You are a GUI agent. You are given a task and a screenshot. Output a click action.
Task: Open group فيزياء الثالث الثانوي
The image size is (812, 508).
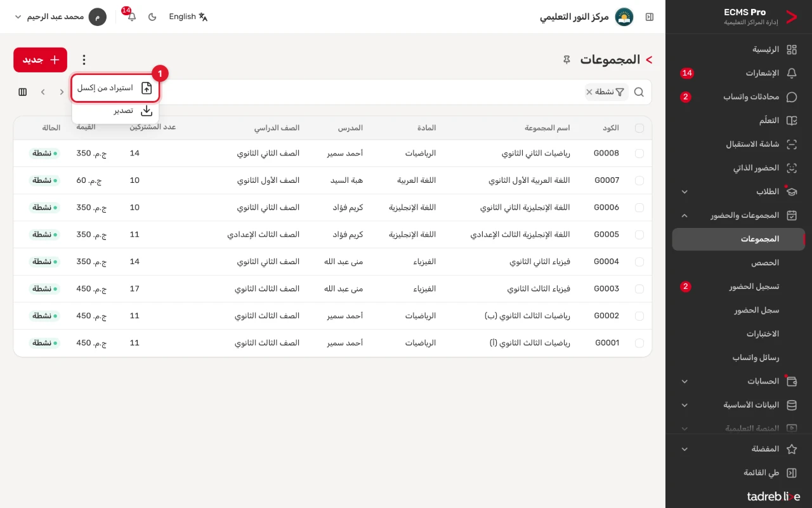click(539, 289)
